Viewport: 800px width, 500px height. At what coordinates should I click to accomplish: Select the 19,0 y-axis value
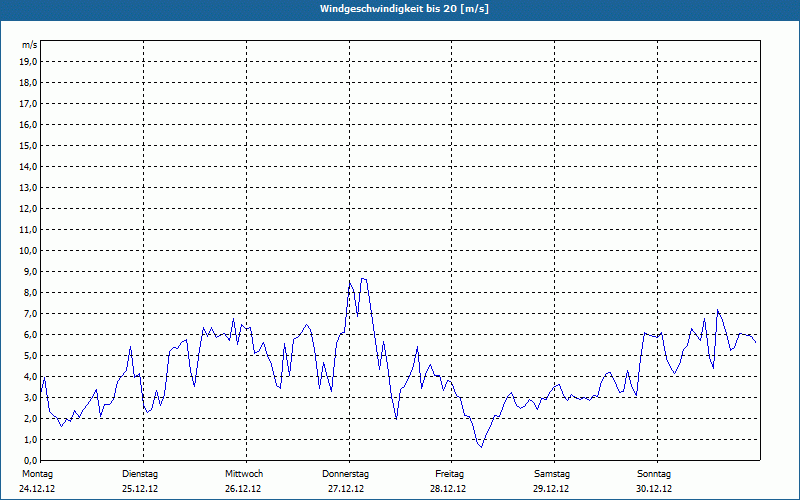[x=28, y=62]
